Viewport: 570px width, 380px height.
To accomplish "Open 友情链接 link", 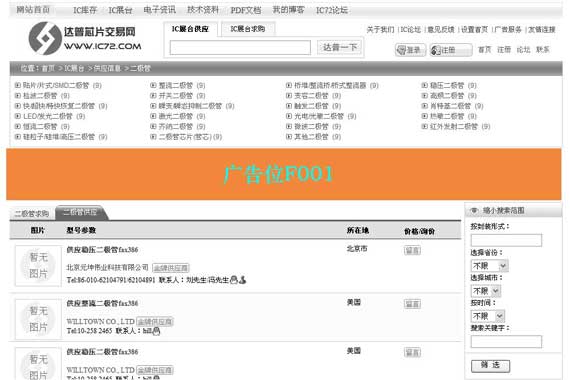I will 542,29.
